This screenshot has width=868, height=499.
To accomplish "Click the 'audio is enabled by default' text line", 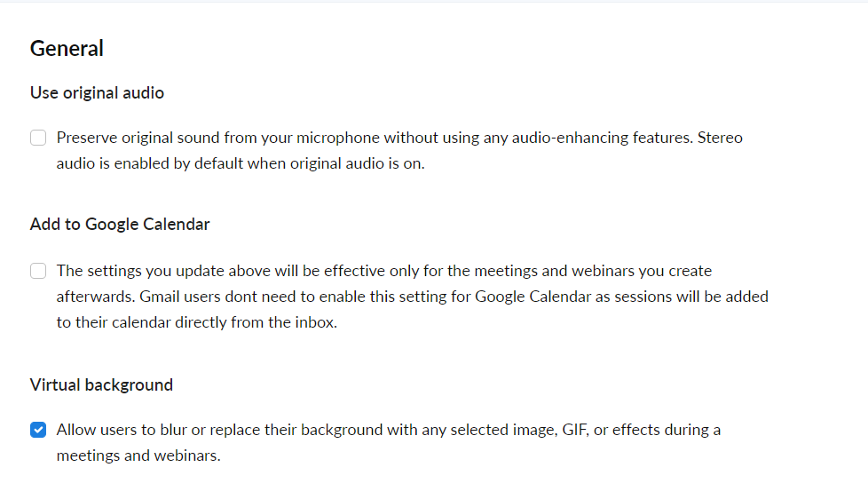I will [x=241, y=163].
